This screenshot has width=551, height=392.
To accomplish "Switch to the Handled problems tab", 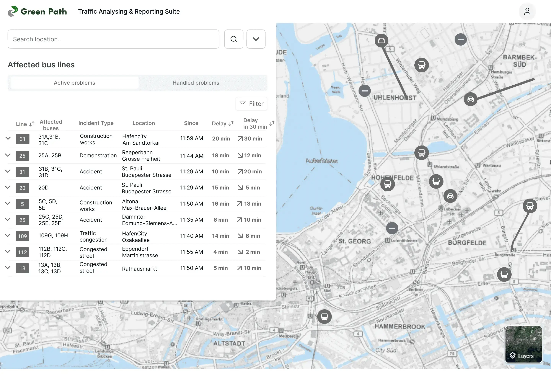I will [x=196, y=83].
